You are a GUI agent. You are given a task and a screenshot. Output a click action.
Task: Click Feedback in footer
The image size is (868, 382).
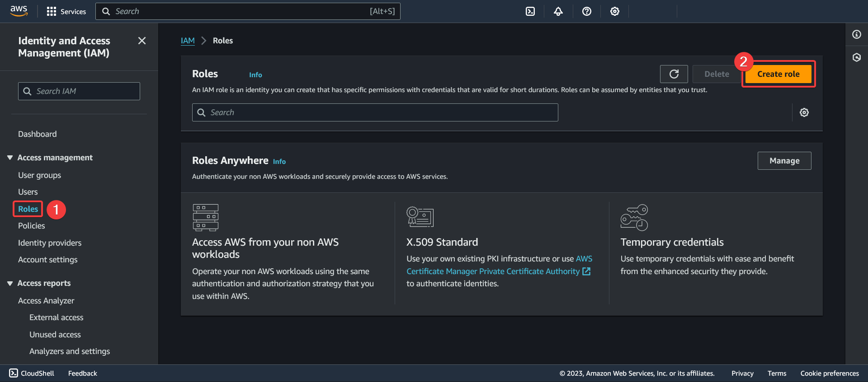83,373
